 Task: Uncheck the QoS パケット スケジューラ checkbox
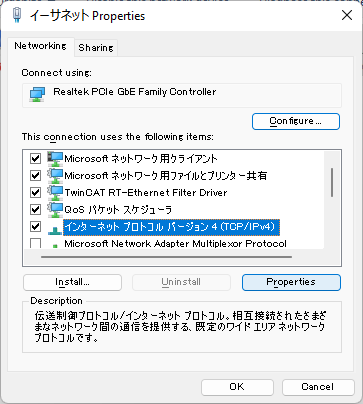35,210
